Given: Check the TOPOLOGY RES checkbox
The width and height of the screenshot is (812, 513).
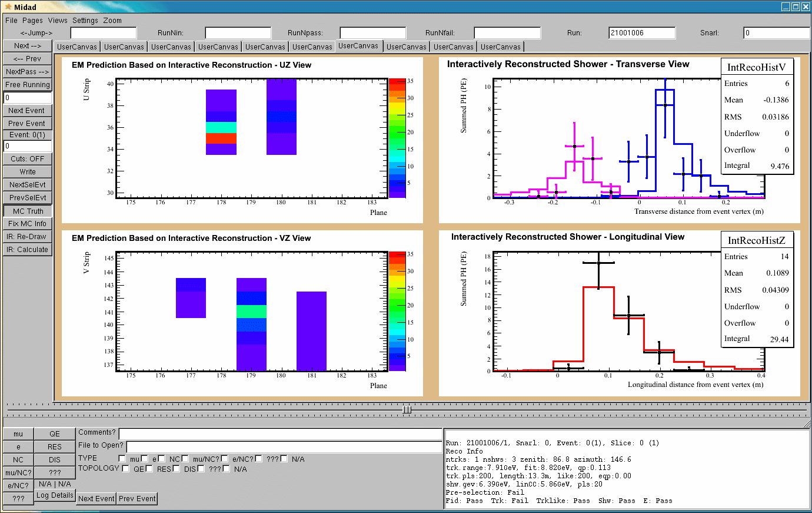Looking at the screenshot, I should [149, 469].
